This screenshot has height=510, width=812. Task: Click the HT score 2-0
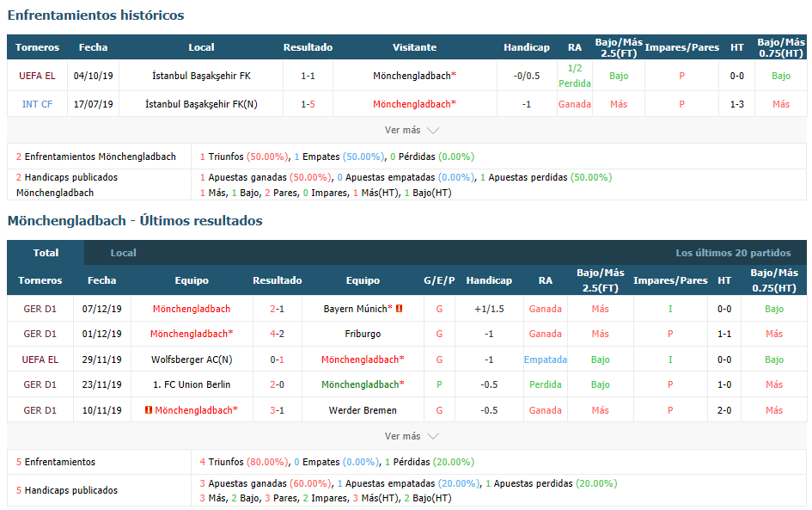click(724, 410)
